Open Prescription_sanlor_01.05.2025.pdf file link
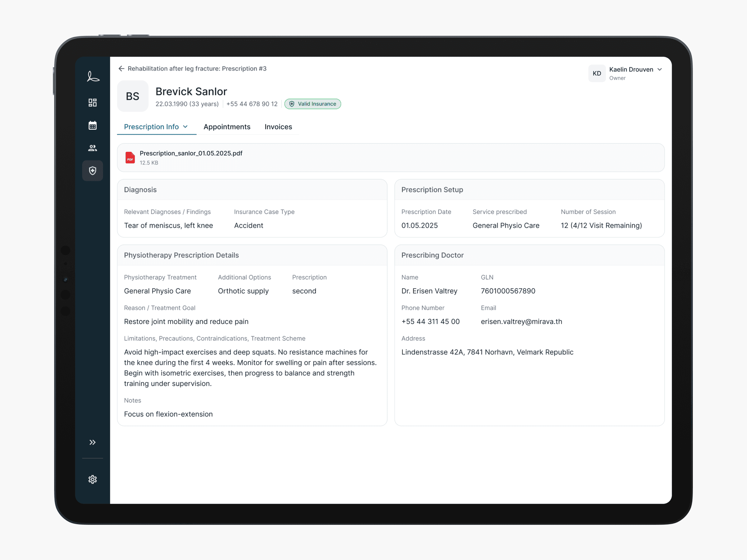Image resolution: width=747 pixels, height=560 pixels. click(x=191, y=153)
